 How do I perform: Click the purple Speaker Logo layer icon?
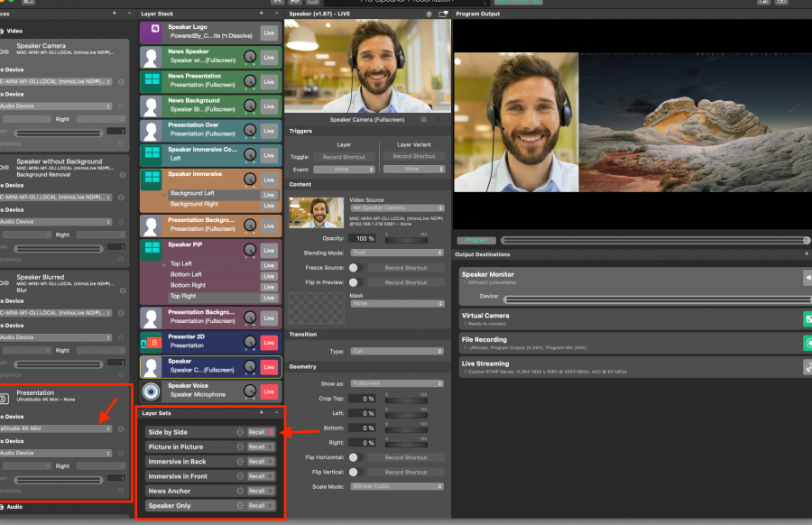[152, 32]
